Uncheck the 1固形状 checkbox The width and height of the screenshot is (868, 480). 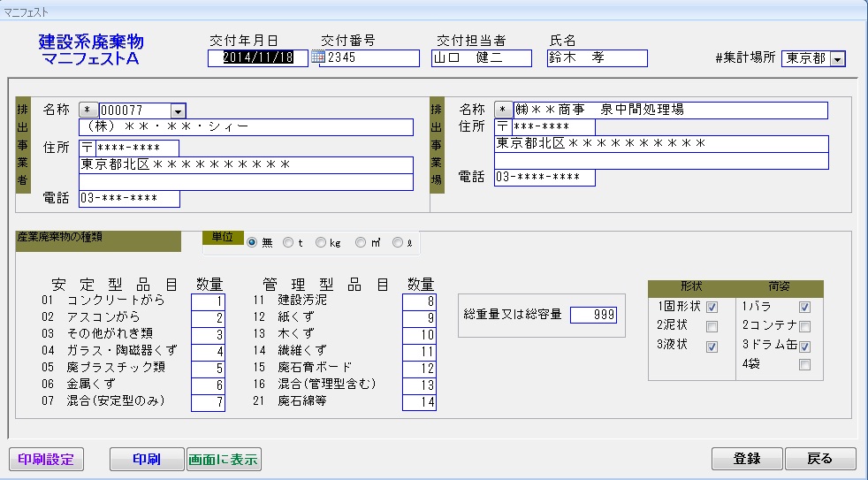tap(712, 307)
